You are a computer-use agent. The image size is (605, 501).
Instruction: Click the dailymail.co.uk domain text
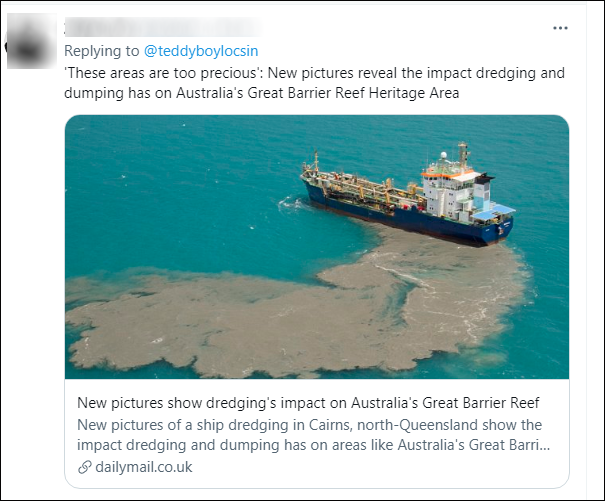pos(144,466)
